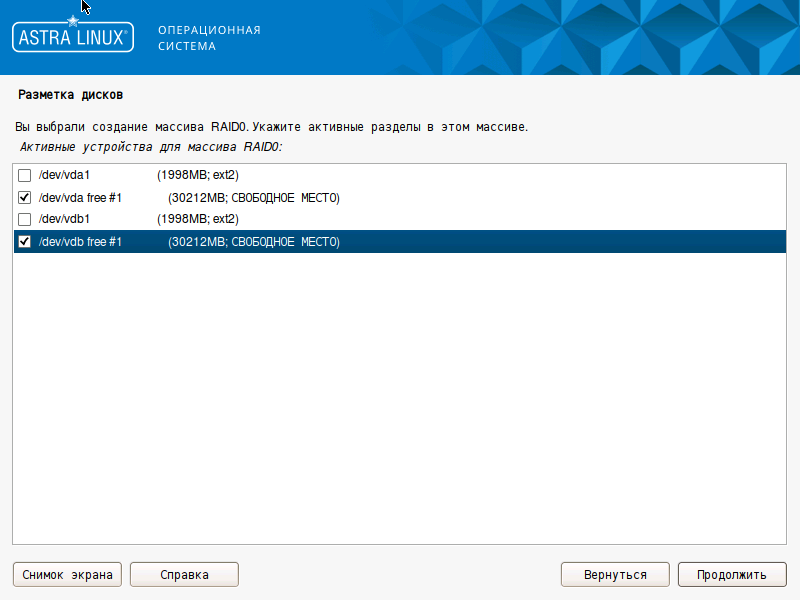Click the 30212MB free space text for /dev/vda
Viewport: 800px width, 600px height.
tap(254, 198)
